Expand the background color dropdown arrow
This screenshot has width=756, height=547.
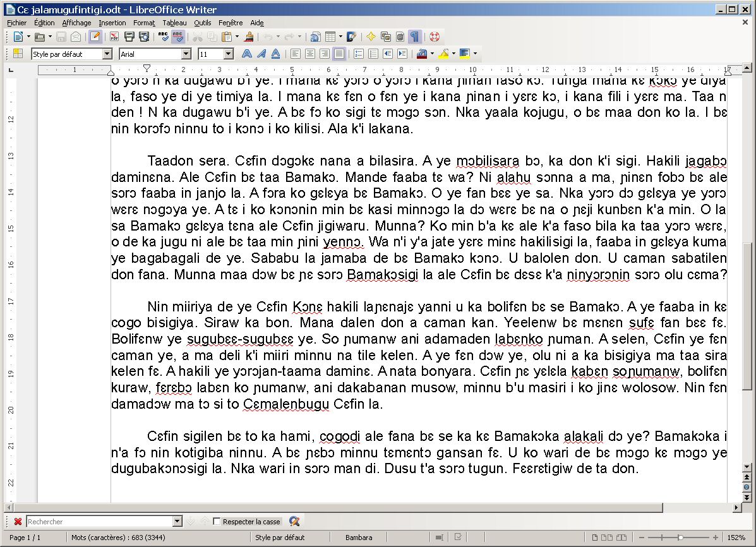tap(475, 54)
